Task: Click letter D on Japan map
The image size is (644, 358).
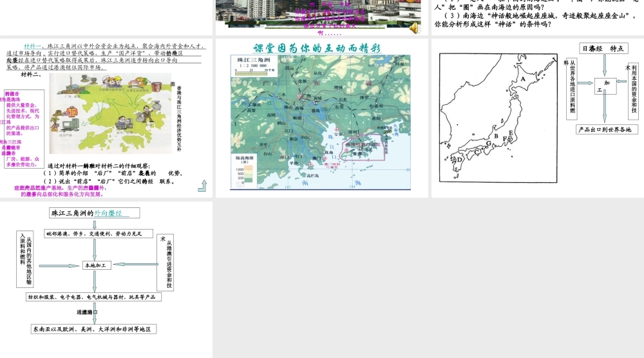Action: (459, 159)
